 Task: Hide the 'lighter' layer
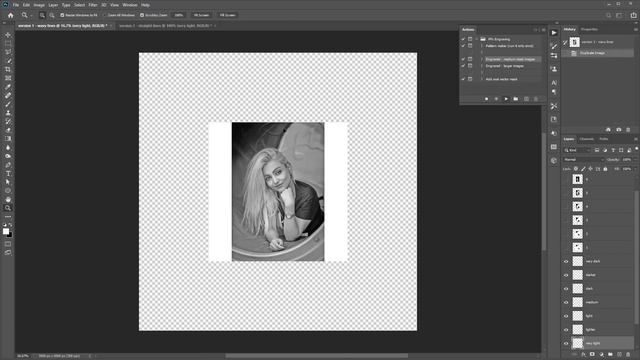point(566,330)
